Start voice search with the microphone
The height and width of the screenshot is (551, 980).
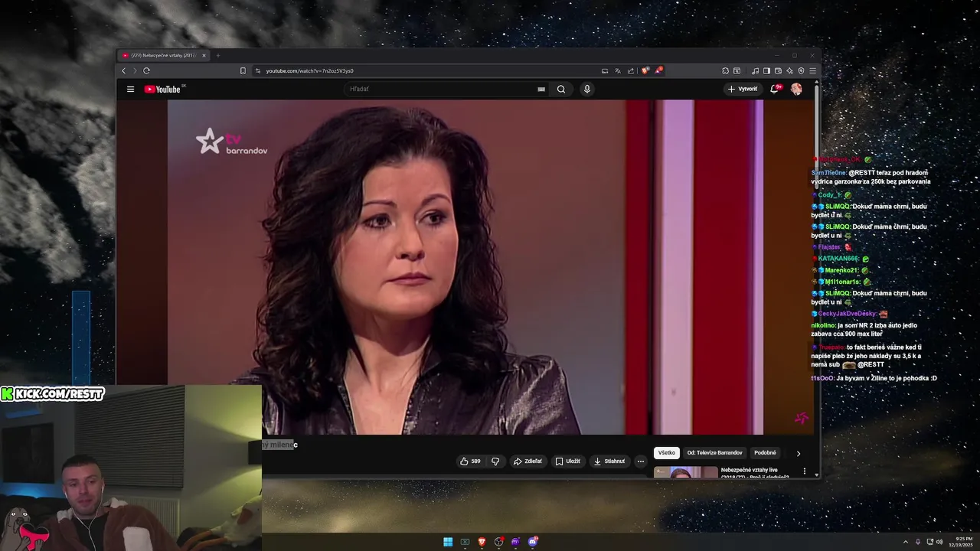pyautogui.click(x=587, y=89)
